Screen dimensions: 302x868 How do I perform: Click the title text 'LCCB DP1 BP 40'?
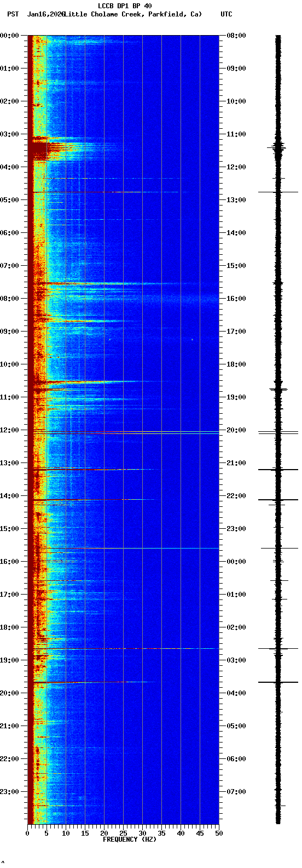click(125, 6)
